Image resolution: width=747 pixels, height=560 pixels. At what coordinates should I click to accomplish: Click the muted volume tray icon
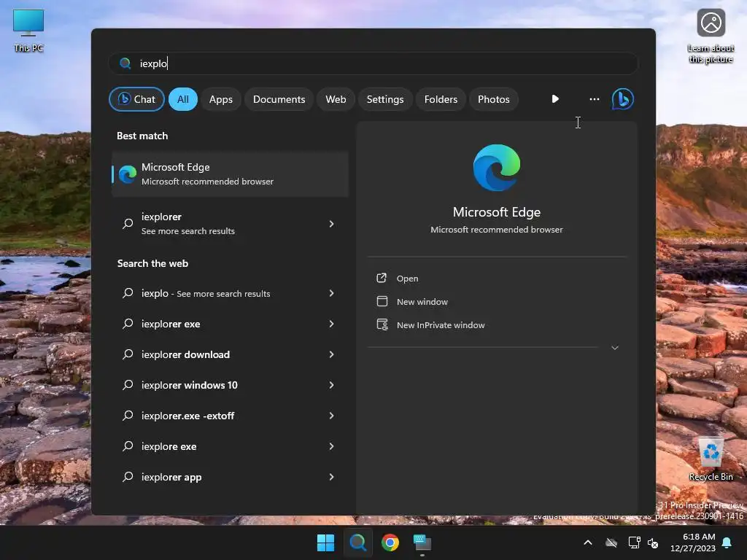point(653,542)
